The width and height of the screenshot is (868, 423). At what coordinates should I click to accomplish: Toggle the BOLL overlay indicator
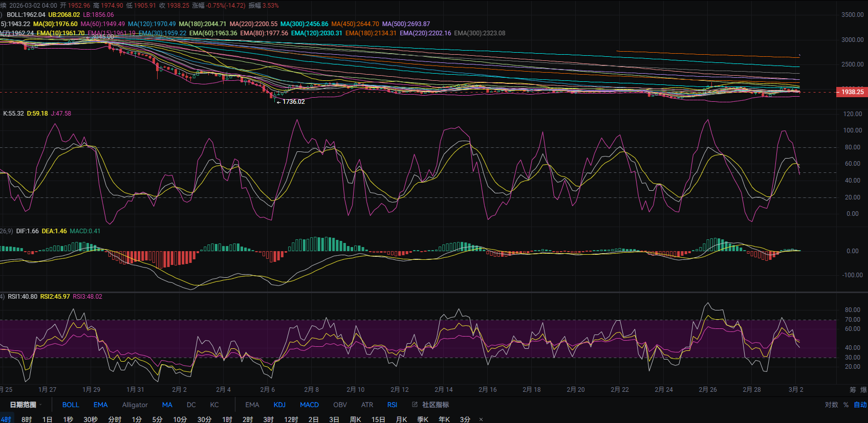tap(71, 405)
